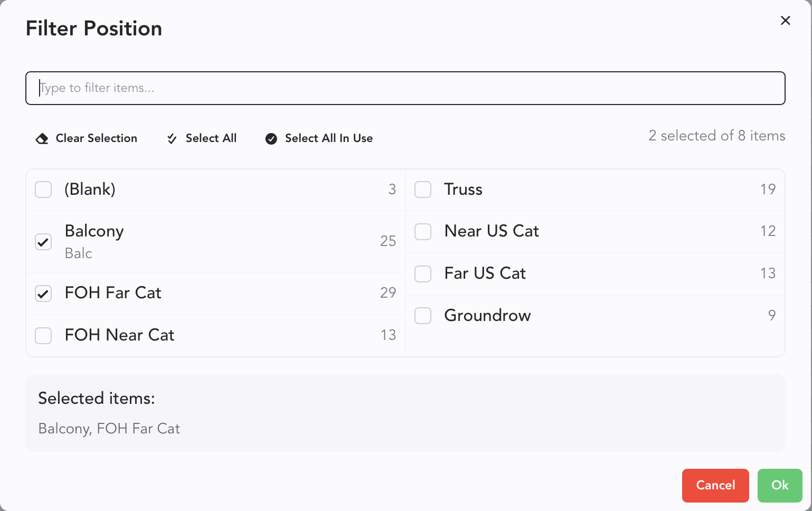Check the (Blank) checkbox

point(43,190)
